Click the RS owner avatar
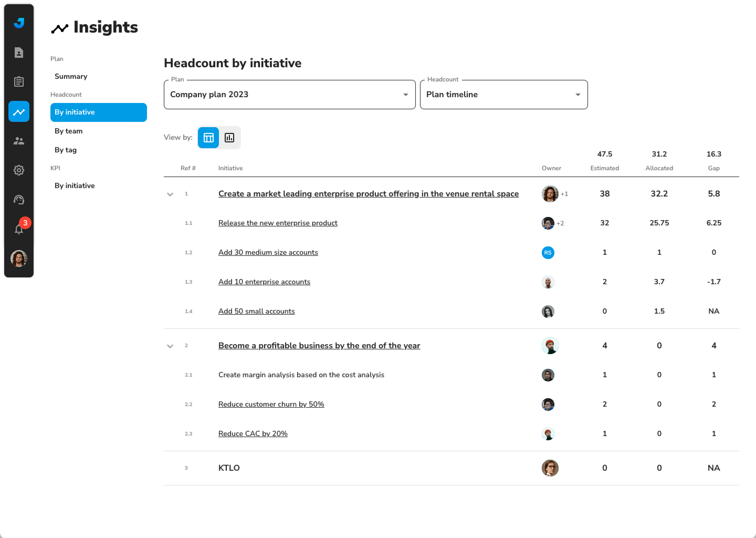756x538 pixels. click(x=548, y=253)
